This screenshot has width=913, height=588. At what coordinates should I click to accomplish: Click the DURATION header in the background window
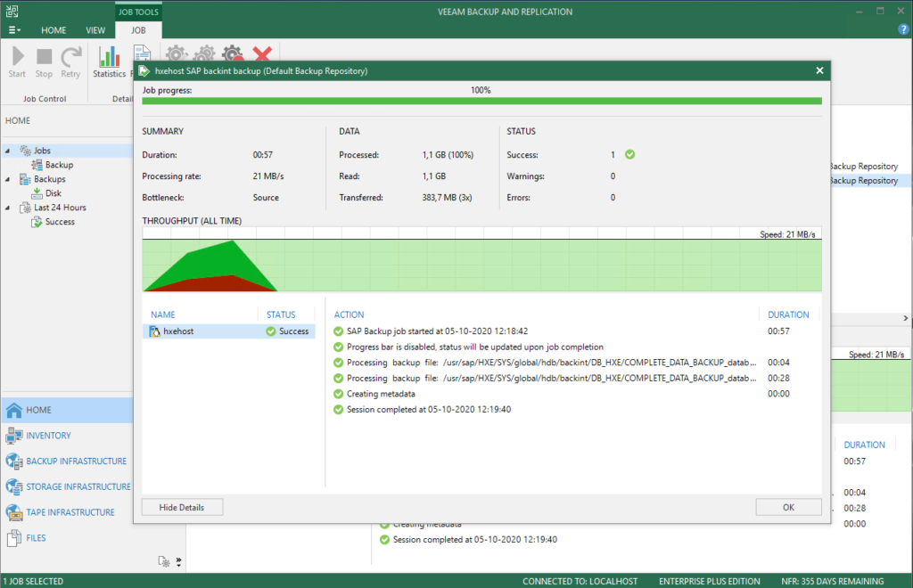coord(864,445)
